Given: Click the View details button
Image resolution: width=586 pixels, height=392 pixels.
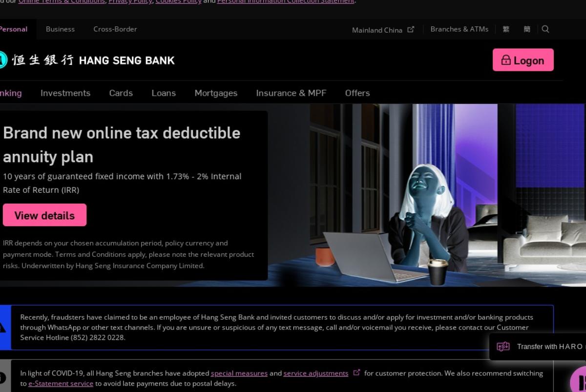Looking at the screenshot, I should pos(44,215).
